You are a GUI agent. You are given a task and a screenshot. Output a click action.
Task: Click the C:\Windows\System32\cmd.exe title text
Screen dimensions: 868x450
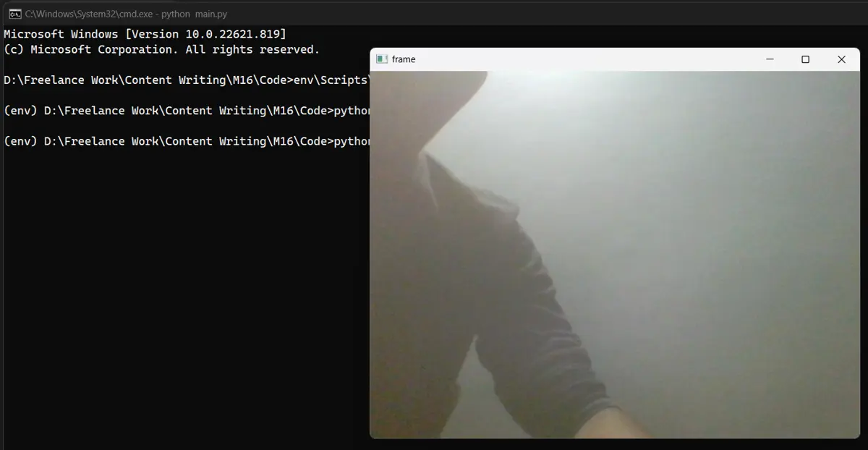coord(91,13)
